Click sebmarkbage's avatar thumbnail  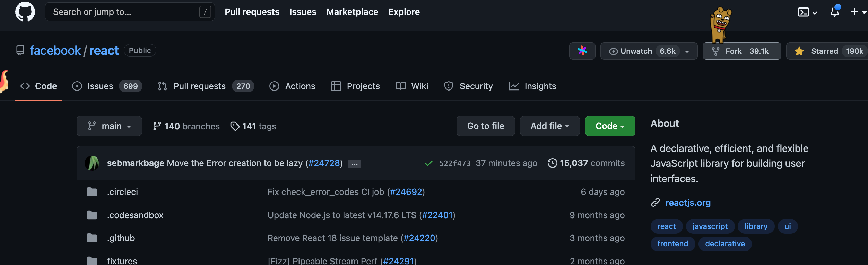pyautogui.click(x=92, y=163)
